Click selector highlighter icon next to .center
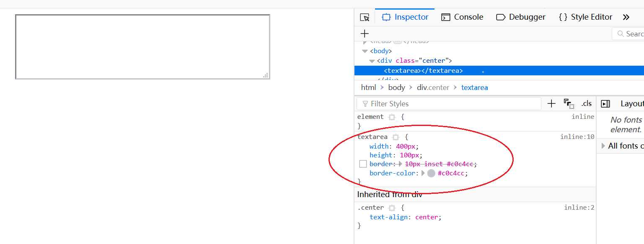The width and height of the screenshot is (644, 244). tap(392, 208)
